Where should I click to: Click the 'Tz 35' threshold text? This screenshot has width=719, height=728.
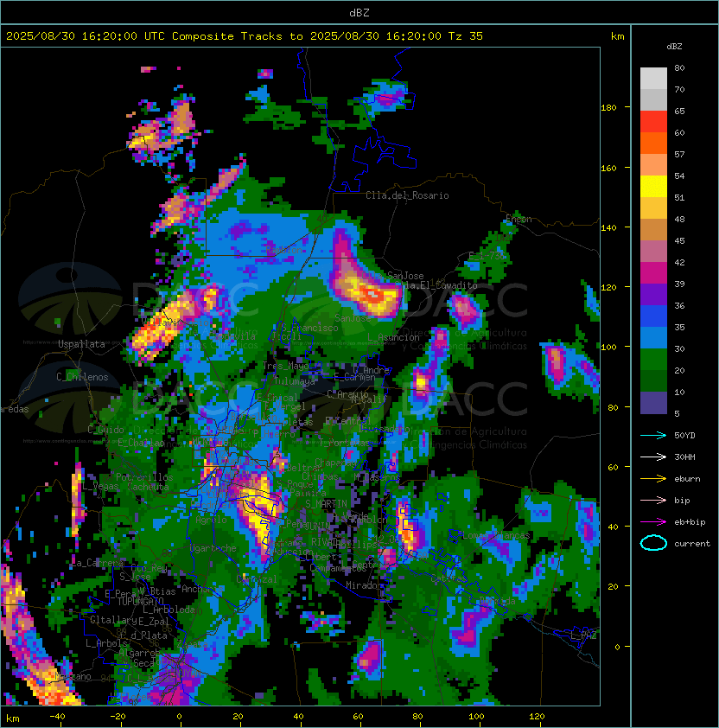(466, 36)
